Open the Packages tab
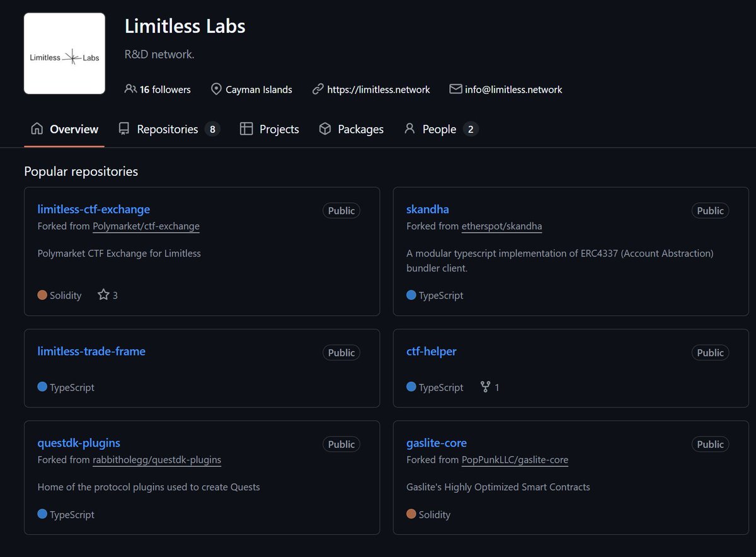This screenshot has width=756, height=557. coord(351,129)
